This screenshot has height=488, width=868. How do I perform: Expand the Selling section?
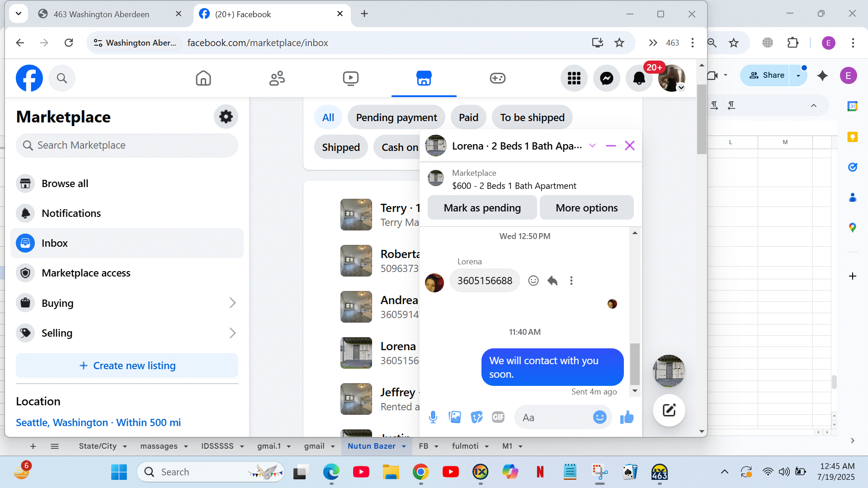click(232, 333)
